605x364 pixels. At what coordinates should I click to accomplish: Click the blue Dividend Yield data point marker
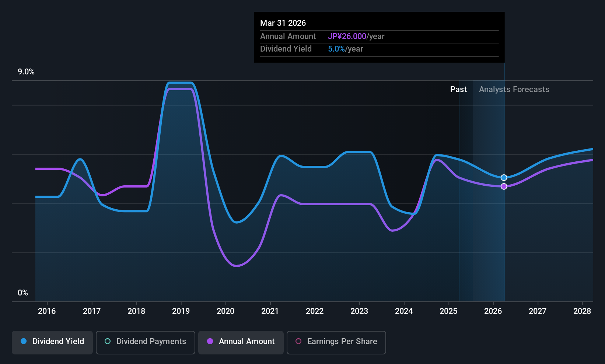(x=504, y=178)
